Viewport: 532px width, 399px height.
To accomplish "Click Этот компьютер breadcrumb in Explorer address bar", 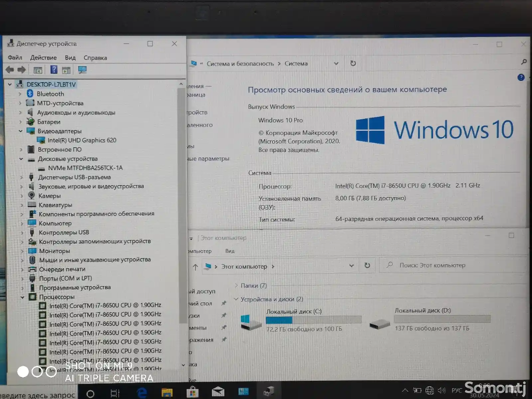I will (244, 266).
